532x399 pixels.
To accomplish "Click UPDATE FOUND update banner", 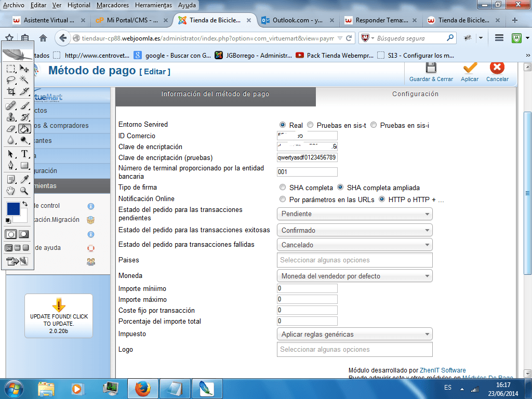I will tap(59, 316).
